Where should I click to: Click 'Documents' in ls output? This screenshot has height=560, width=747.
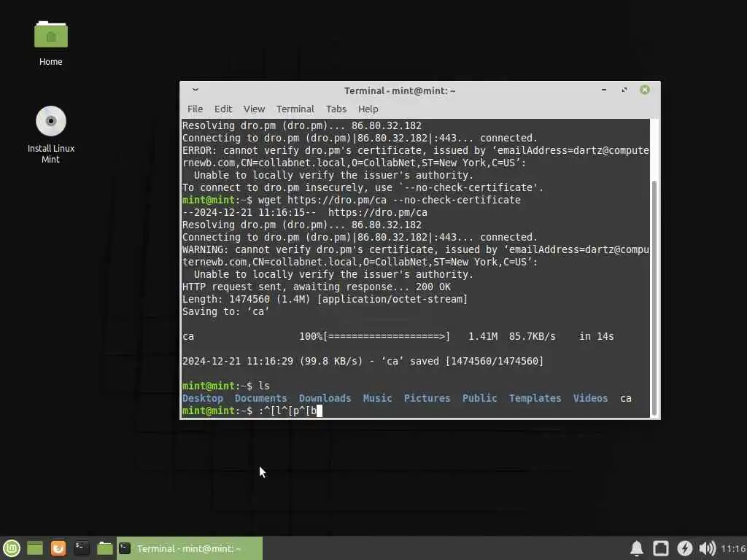(x=260, y=398)
